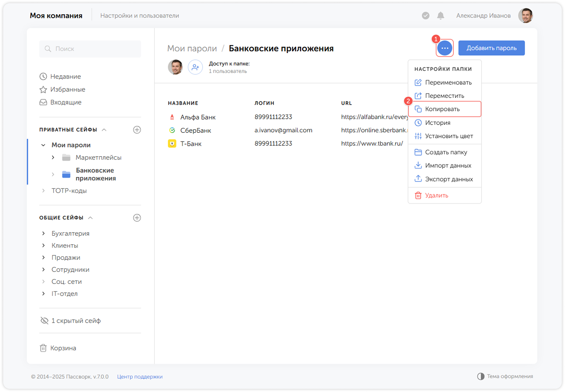Add a new shared safe with plus icon
Screen dimensions: 565x392
pyautogui.click(x=137, y=218)
